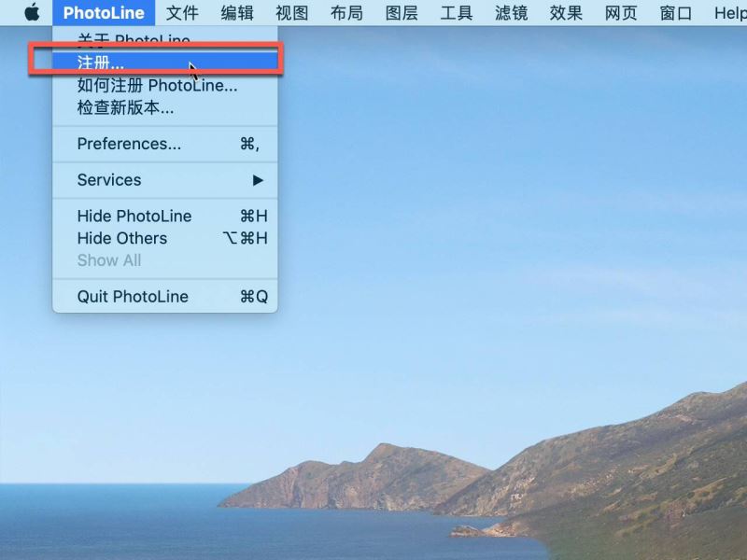Select Quit PhotoLine

(165, 297)
